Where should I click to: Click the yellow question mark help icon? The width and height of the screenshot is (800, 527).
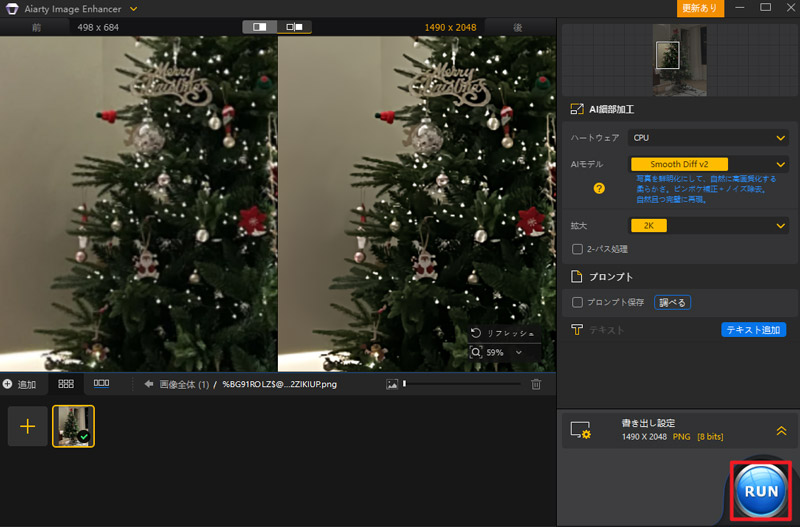click(x=599, y=188)
